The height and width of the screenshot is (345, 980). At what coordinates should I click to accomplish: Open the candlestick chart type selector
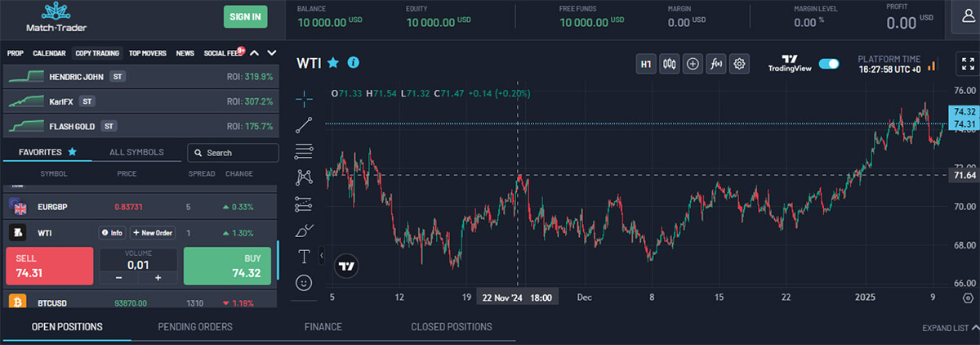pos(670,64)
